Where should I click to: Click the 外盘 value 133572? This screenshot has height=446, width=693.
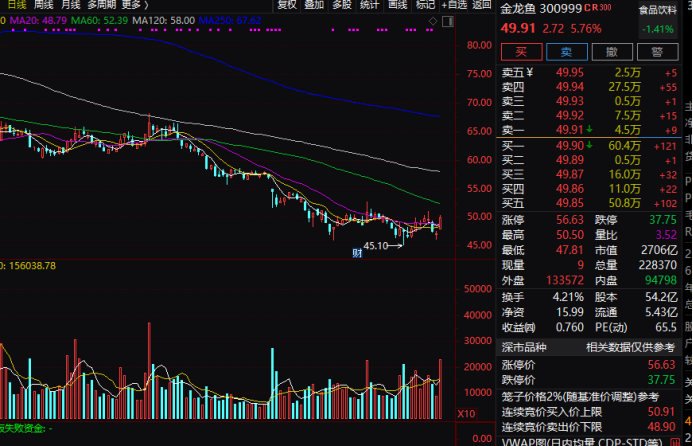tap(565, 280)
